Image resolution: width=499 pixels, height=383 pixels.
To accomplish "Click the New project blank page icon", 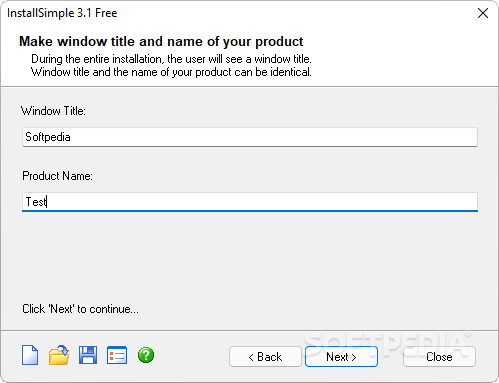I will tap(30, 355).
